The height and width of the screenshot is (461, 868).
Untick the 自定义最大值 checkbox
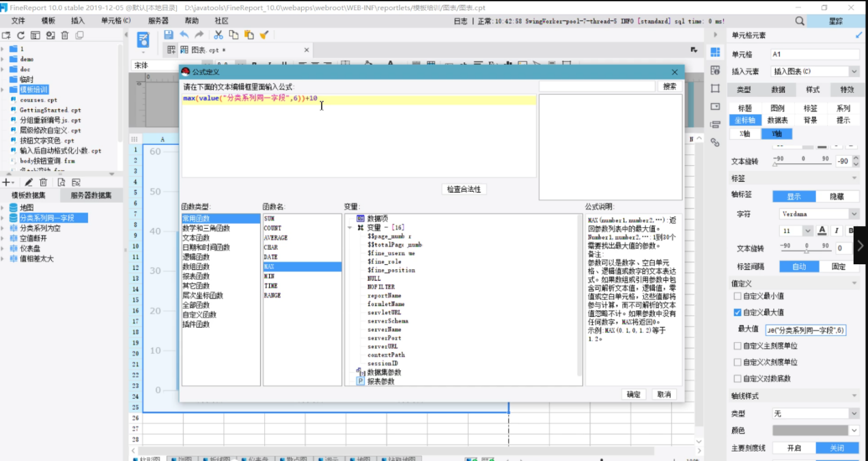737,312
